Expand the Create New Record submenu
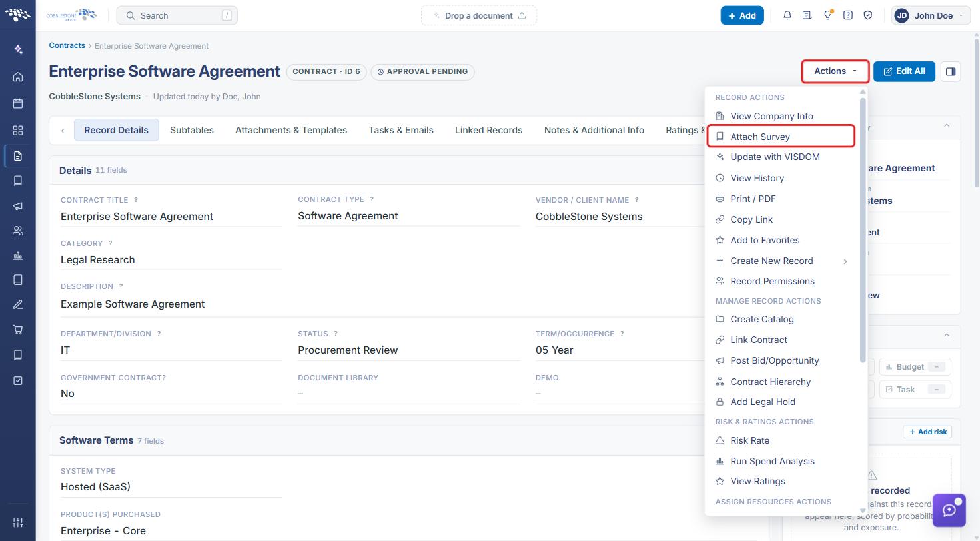 782,261
